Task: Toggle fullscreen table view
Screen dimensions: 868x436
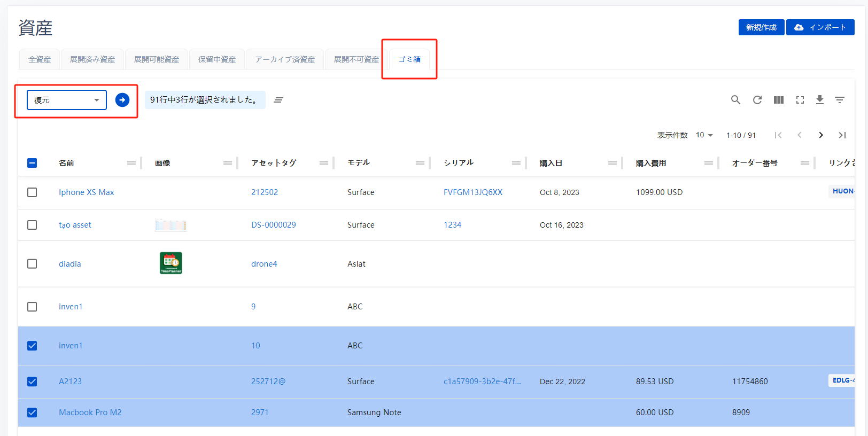Action: pos(800,100)
